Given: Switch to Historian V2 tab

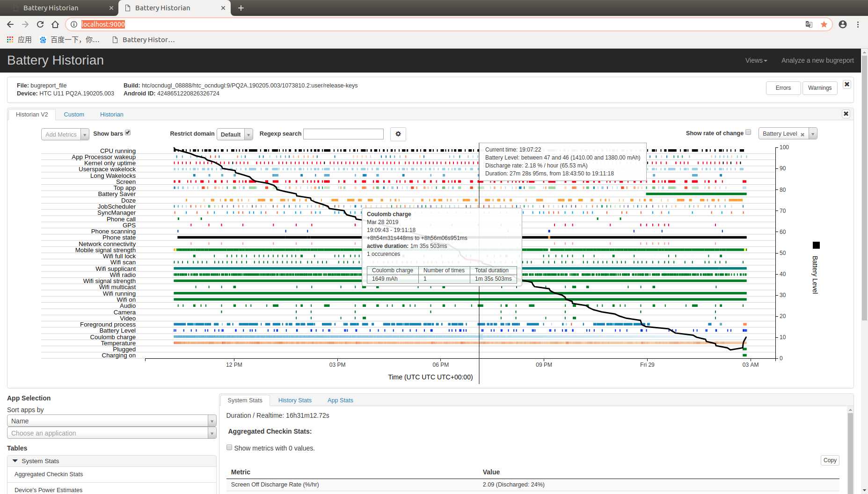Looking at the screenshot, I should [32, 115].
